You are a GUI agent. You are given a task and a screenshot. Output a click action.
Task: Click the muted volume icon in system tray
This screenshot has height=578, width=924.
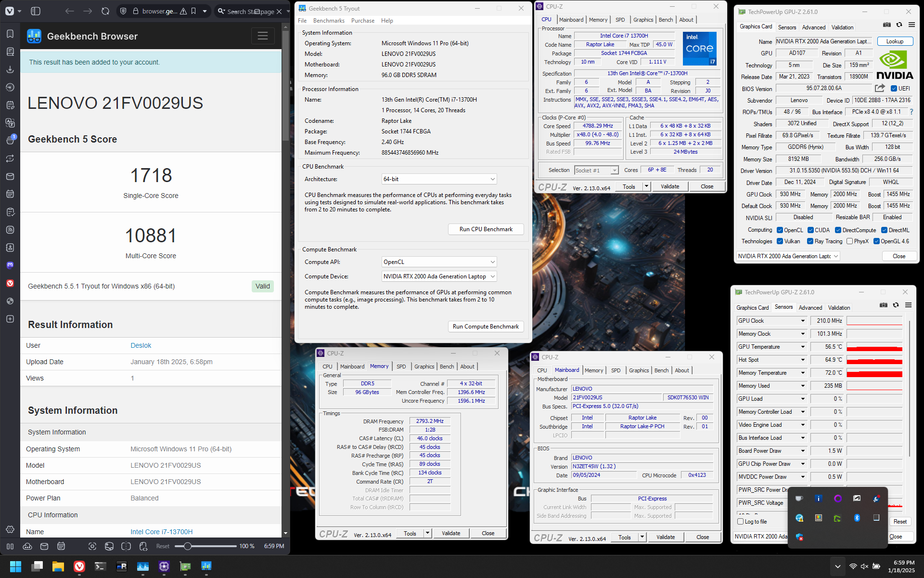point(864,566)
